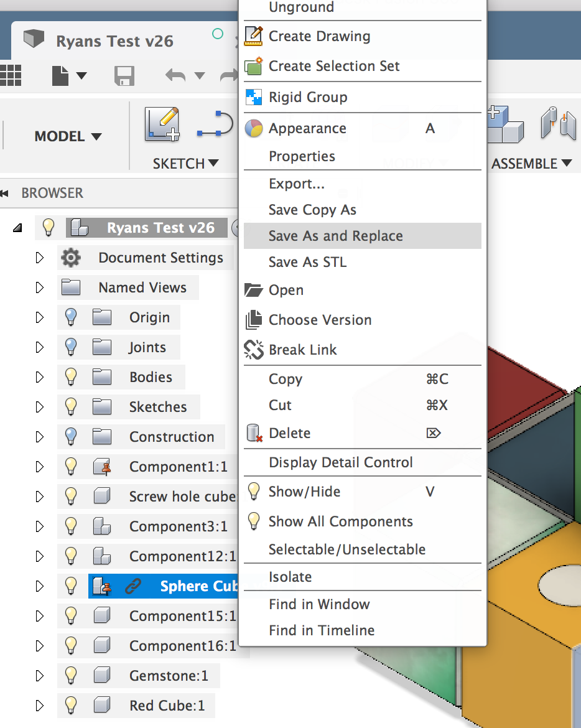Click the Save floppy disk icon
581x728 pixels.
pyautogui.click(x=124, y=76)
